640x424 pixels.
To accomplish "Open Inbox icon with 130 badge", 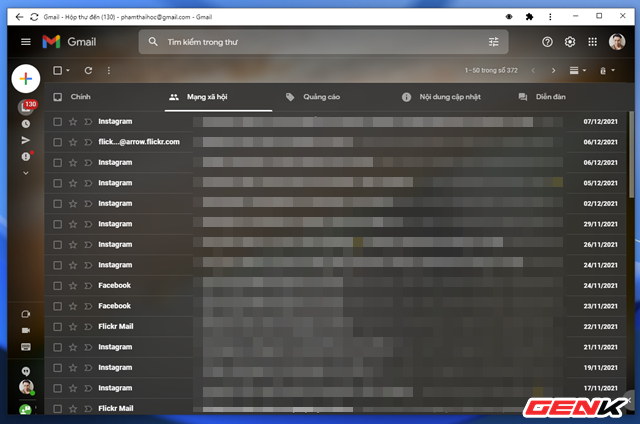I will (27, 107).
